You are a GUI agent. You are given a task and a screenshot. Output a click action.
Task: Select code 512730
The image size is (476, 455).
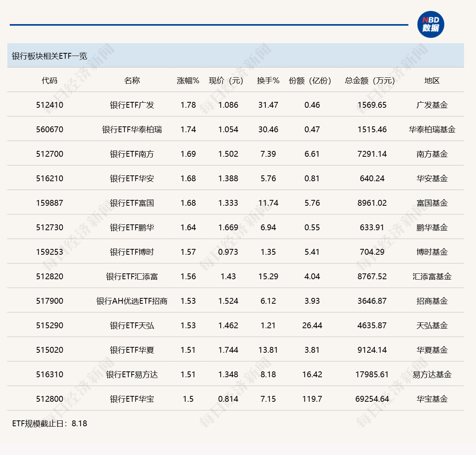49,227
